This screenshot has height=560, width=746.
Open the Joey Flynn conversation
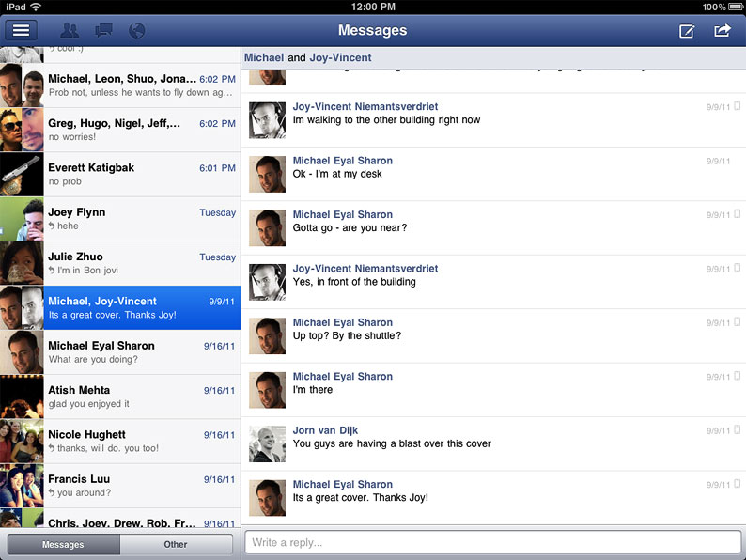tap(141, 219)
